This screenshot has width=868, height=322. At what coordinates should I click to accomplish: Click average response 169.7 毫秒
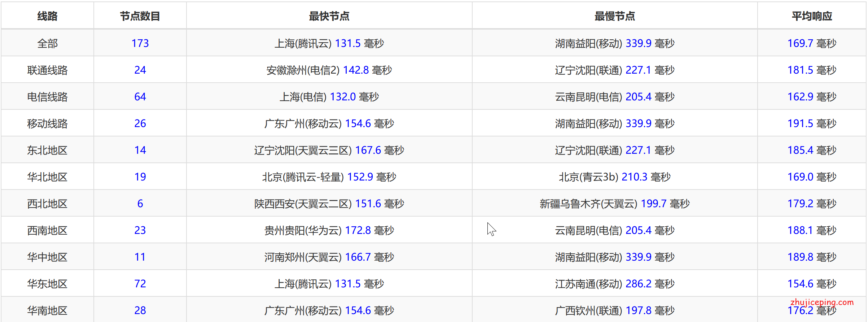812,43
